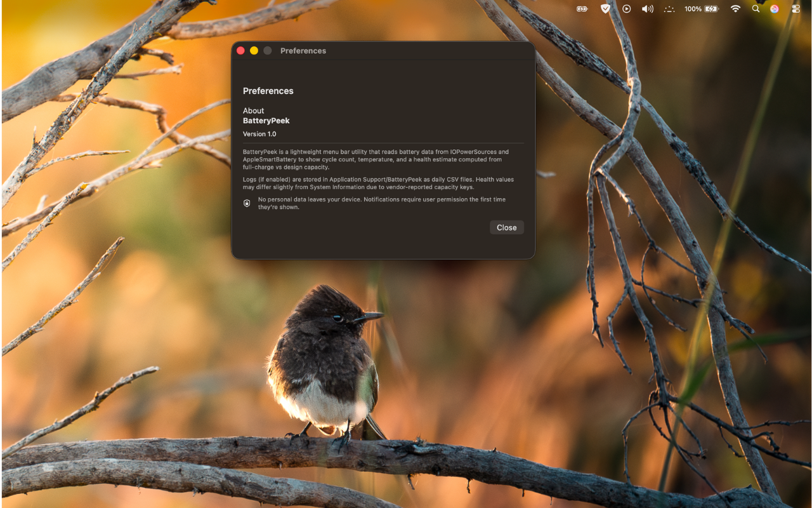Select the About heading in the dialog
This screenshot has height=508, width=812.
pyautogui.click(x=253, y=110)
